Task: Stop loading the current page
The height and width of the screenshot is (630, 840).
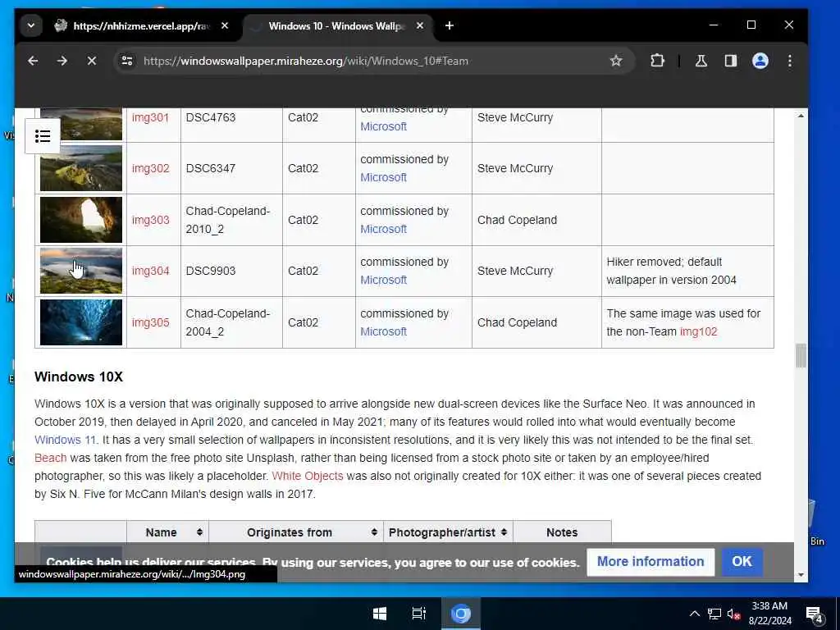Action: (92, 61)
